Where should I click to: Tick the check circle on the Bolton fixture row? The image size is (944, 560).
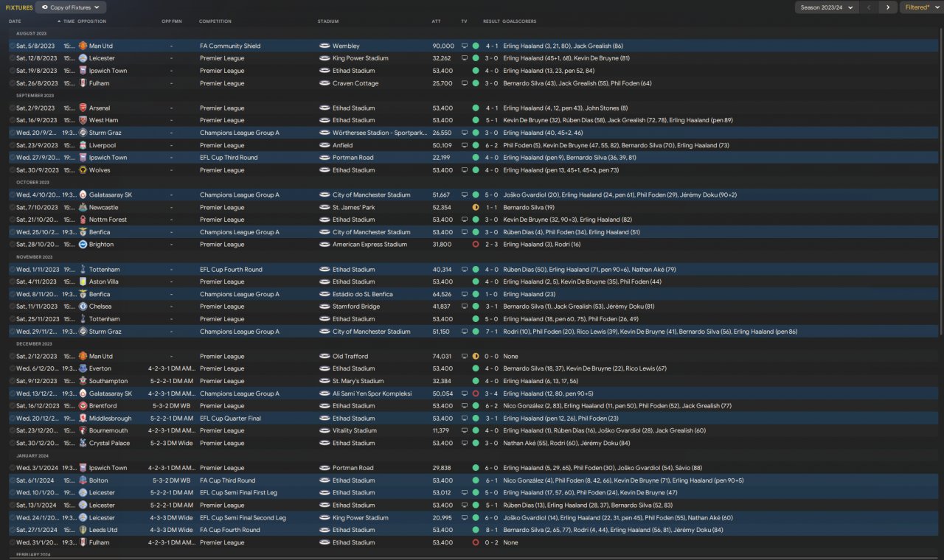(x=12, y=480)
